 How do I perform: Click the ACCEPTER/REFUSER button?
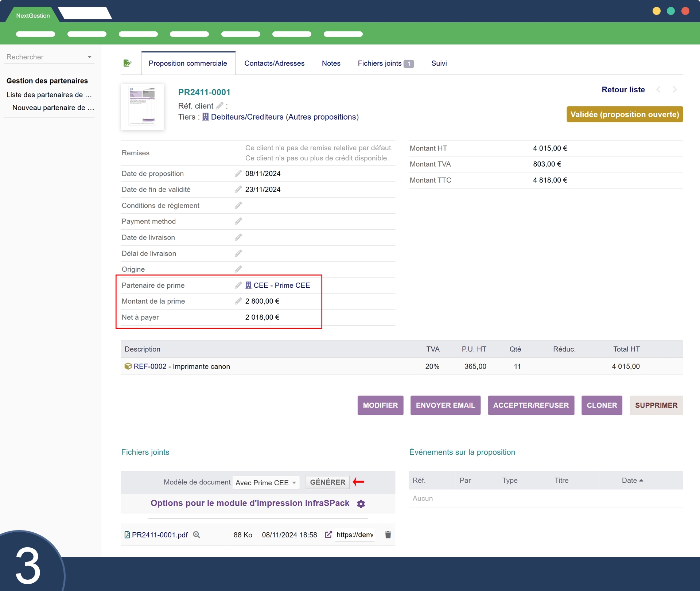click(x=530, y=405)
